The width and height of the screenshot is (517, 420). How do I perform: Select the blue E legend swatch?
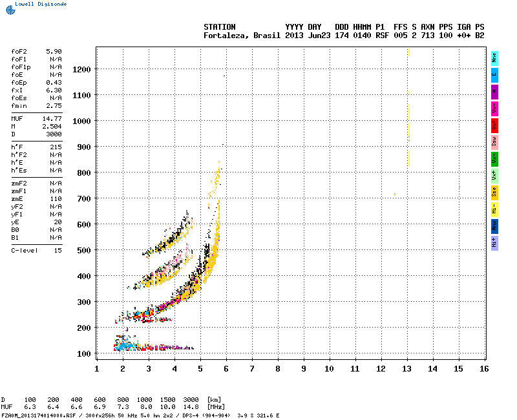[494, 75]
